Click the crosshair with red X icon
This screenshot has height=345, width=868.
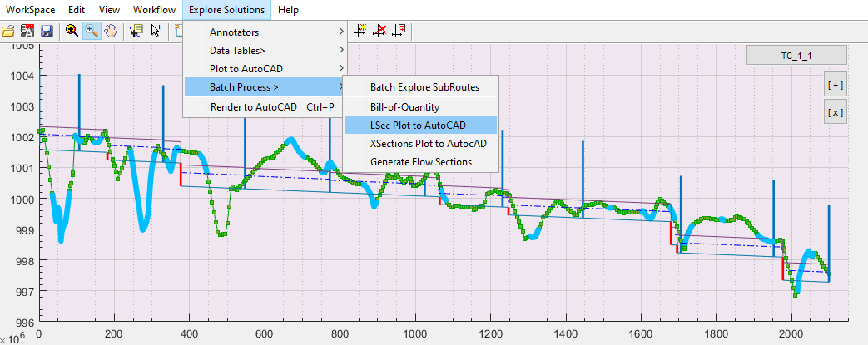coord(379,31)
